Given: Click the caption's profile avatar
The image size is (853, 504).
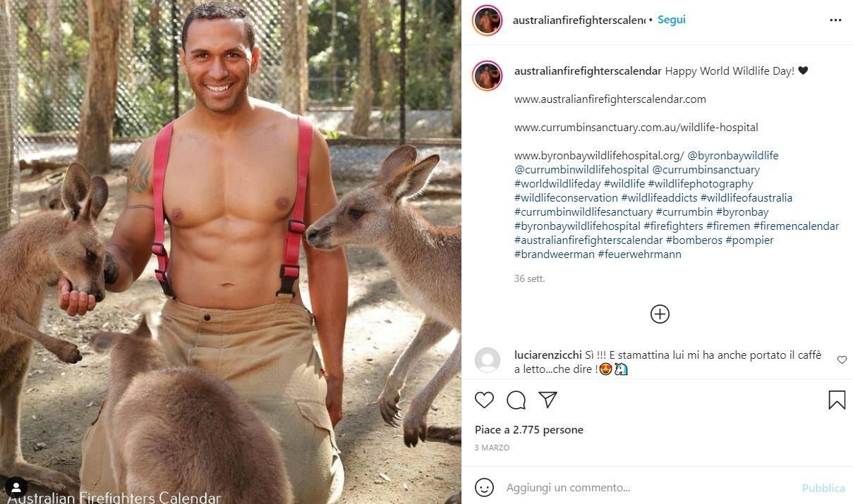Looking at the screenshot, I should pos(488,75).
